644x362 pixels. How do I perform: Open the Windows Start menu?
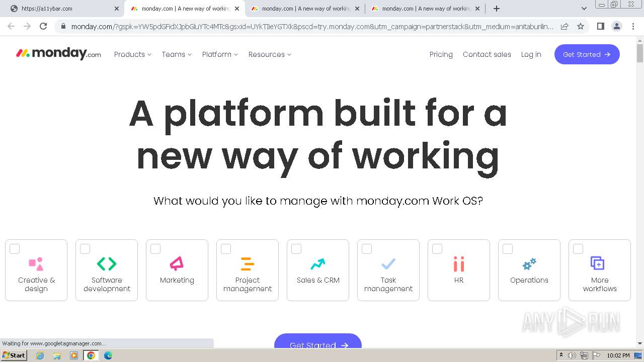[x=14, y=355]
